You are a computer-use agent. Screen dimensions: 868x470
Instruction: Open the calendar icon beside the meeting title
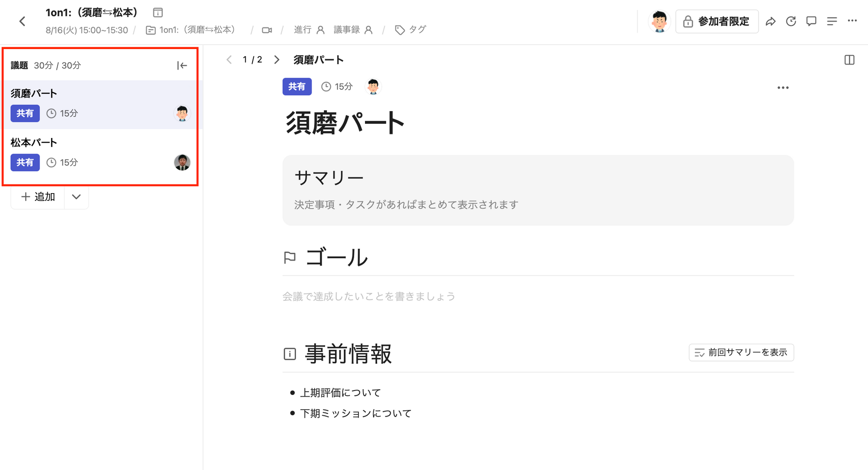158,13
